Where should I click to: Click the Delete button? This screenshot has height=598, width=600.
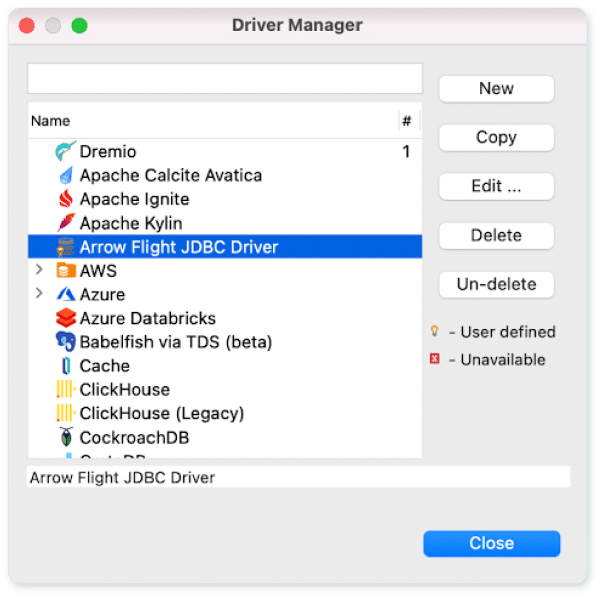click(496, 236)
